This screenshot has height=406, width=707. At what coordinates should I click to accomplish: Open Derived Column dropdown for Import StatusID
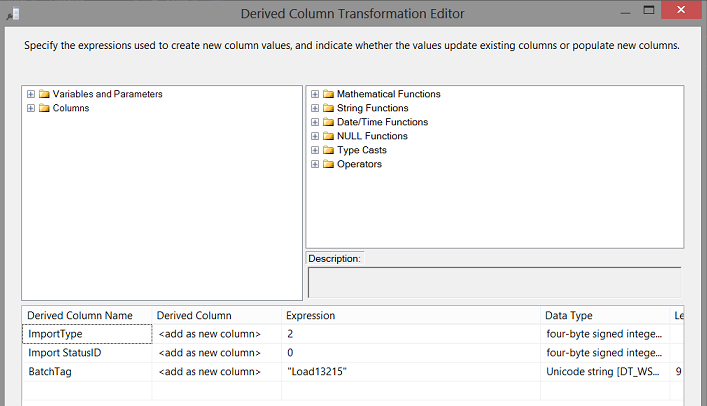tap(216, 352)
